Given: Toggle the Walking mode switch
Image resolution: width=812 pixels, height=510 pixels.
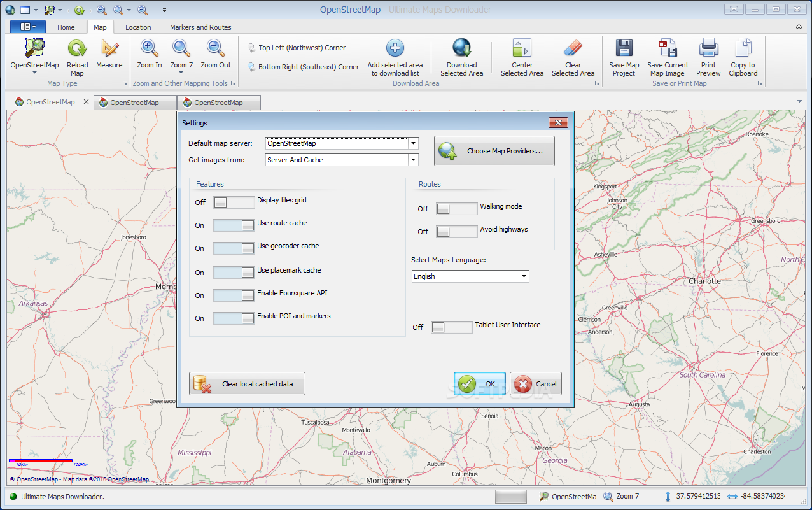Looking at the screenshot, I should click(x=456, y=209).
